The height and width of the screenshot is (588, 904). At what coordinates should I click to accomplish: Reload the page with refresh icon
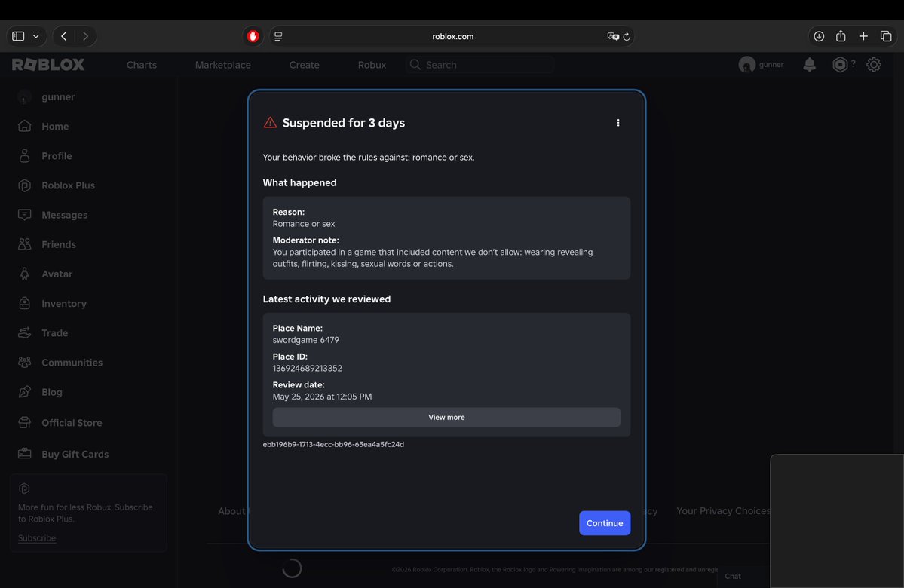pyautogui.click(x=627, y=36)
